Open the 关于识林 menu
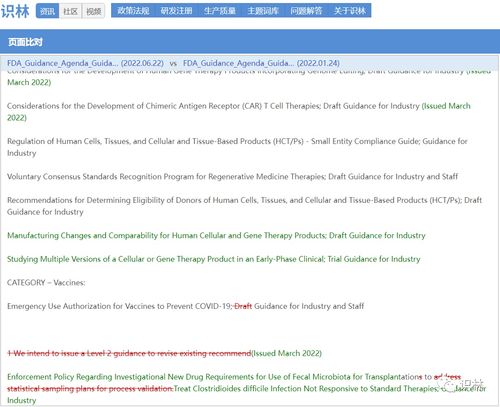 (x=350, y=11)
